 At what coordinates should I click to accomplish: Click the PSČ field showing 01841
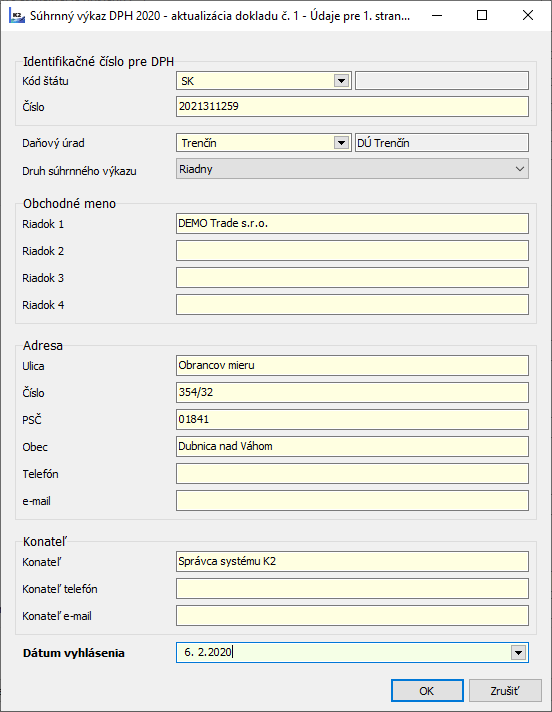pos(352,420)
